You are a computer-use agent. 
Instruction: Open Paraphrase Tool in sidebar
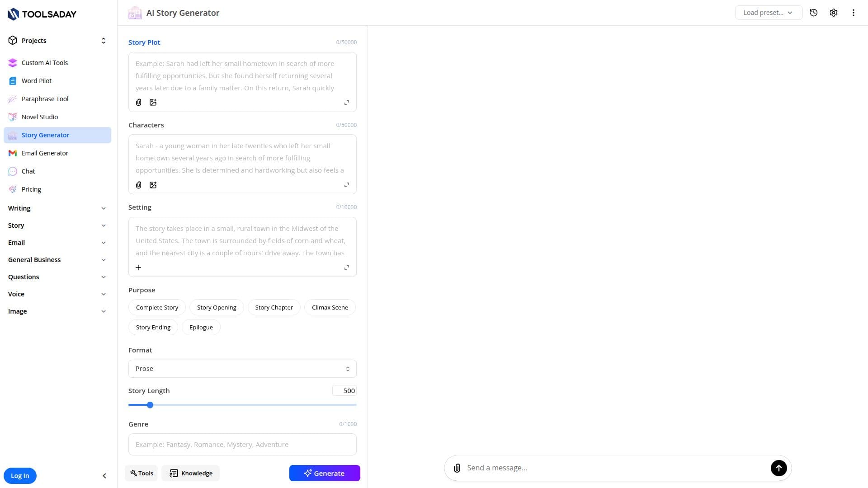point(57,99)
